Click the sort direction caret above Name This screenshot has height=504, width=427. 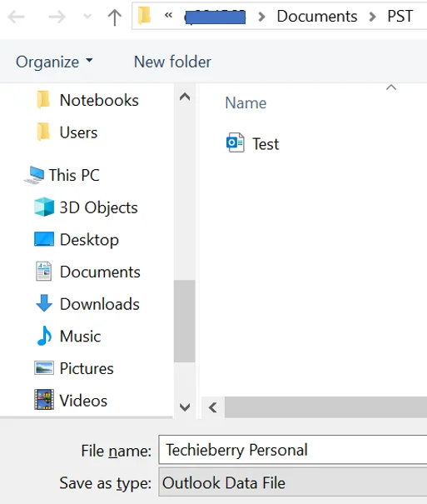pos(391,87)
